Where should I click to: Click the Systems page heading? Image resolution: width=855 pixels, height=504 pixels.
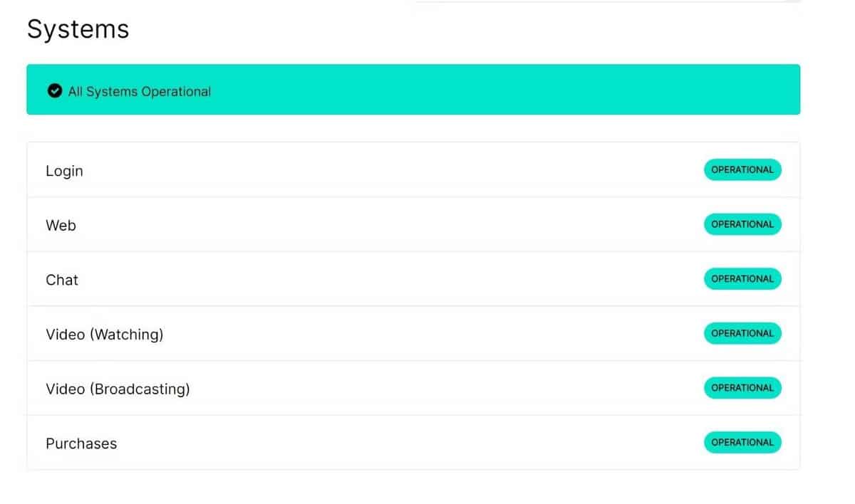pyautogui.click(x=78, y=29)
